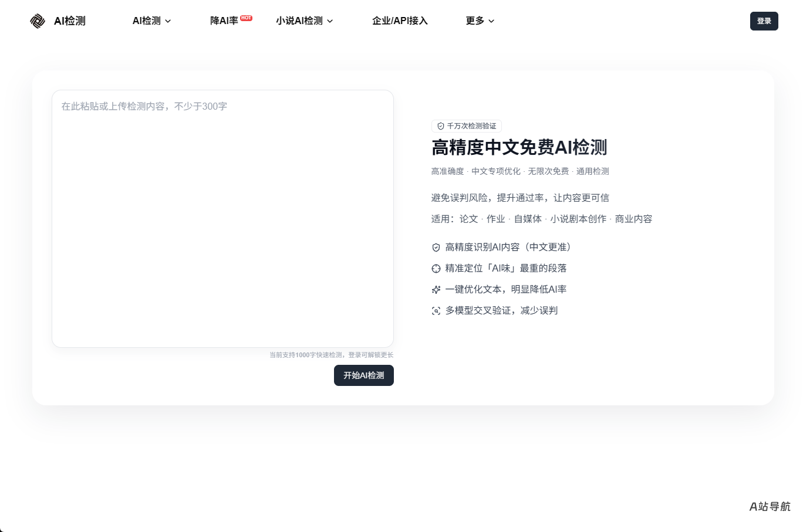Click the note 当前支持1000字快速检测，登录可解锁更长
This screenshot has width=803, height=532.
pyautogui.click(x=332, y=355)
